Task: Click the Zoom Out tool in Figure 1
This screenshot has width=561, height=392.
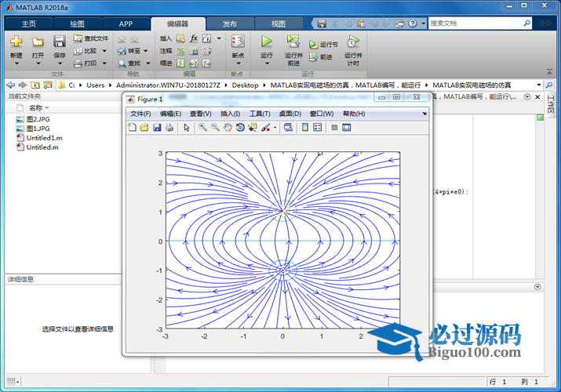Action: pyautogui.click(x=215, y=128)
